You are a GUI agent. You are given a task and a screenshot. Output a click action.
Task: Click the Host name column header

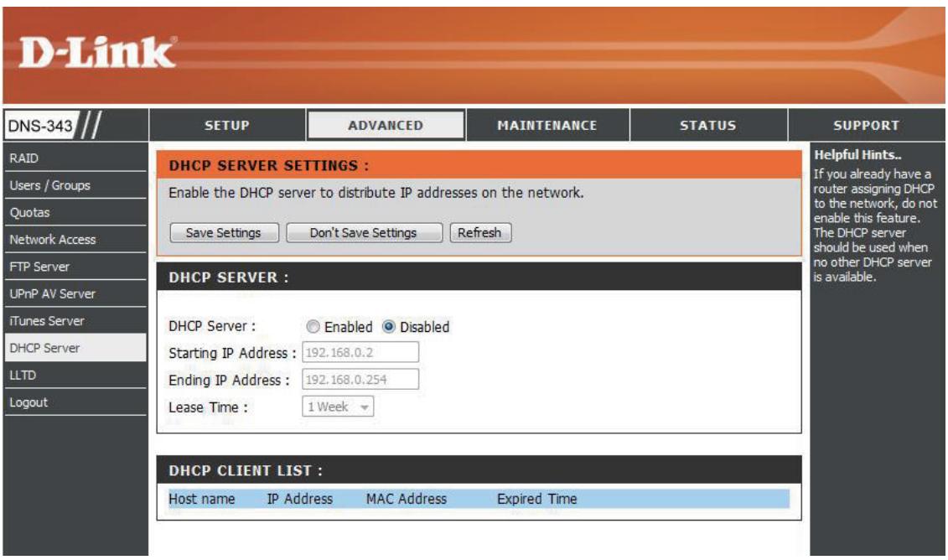click(x=202, y=500)
